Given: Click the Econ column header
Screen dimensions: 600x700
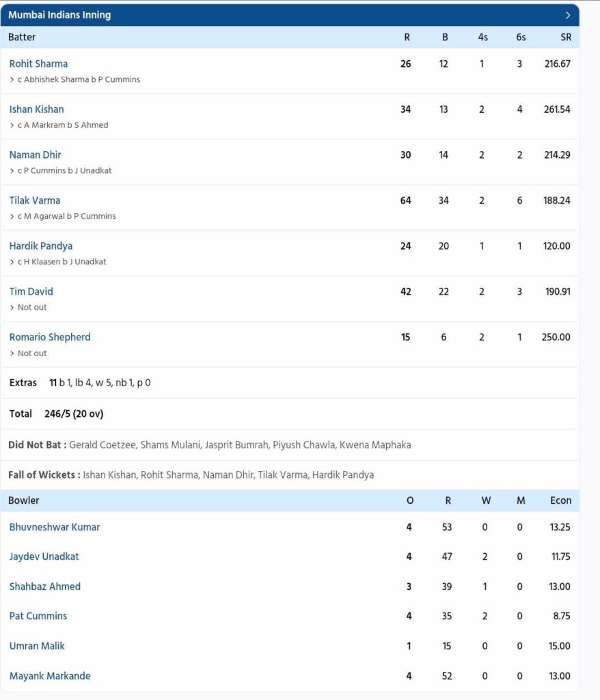Looking at the screenshot, I should [561, 500].
